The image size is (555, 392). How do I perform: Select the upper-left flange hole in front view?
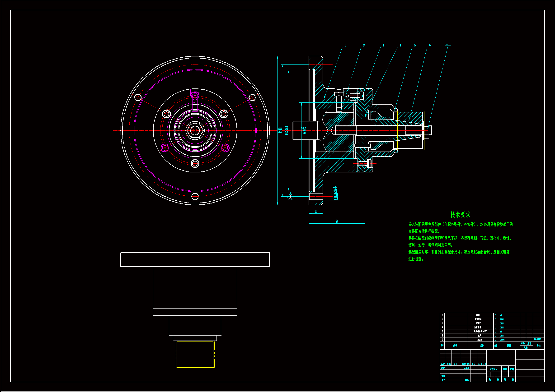click(138, 97)
